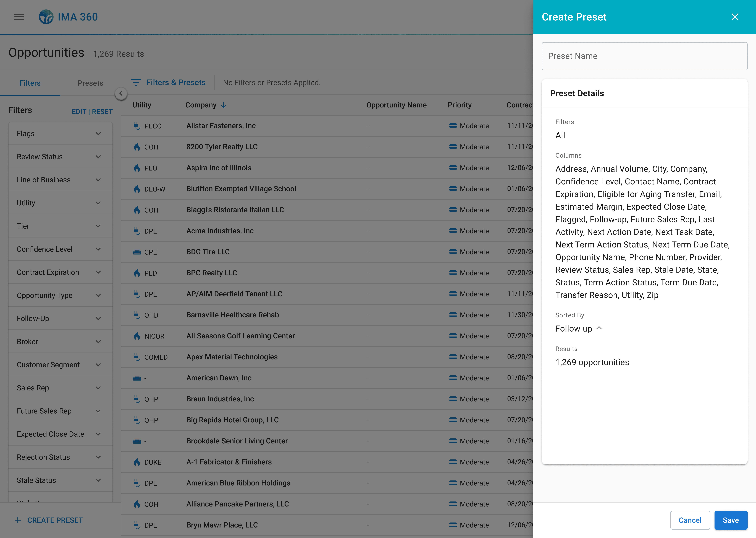
Task: Click into the Preset Name field
Action: click(644, 56)
